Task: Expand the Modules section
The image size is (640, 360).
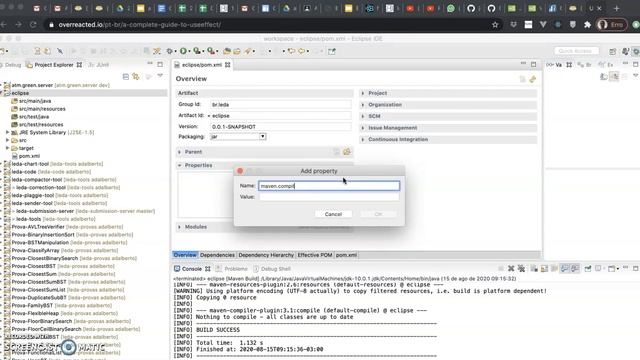Action: (180, 227)
